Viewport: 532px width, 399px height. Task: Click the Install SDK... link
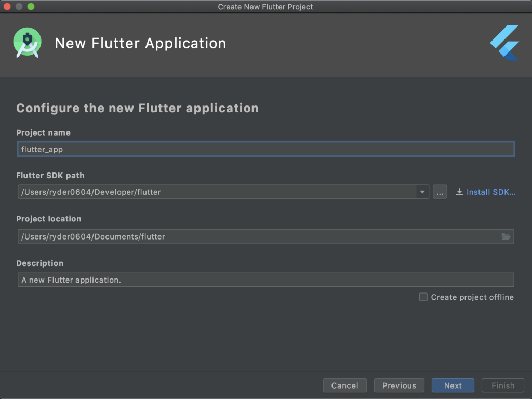(490, 192)
